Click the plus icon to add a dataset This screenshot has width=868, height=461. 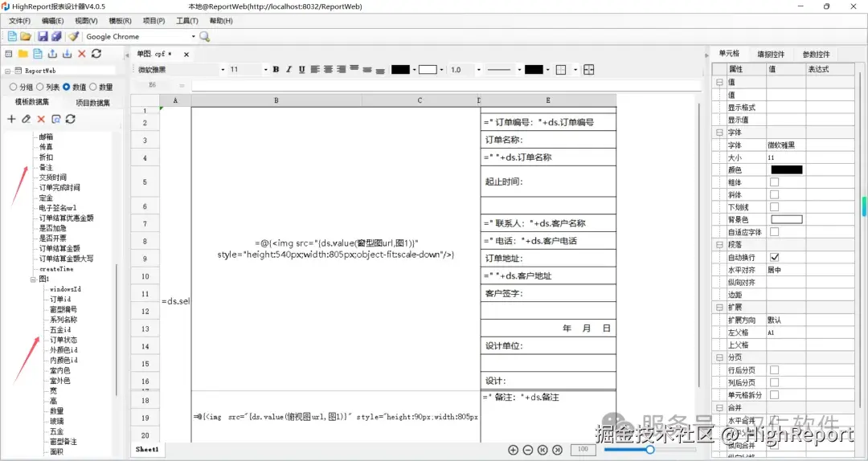[11, 119]
